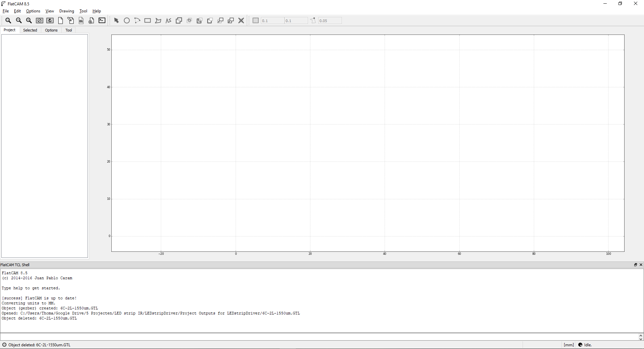The height and width of the screenshot is (349, 644).
Task: Open the Drawing menu
Action: [67, 11]
